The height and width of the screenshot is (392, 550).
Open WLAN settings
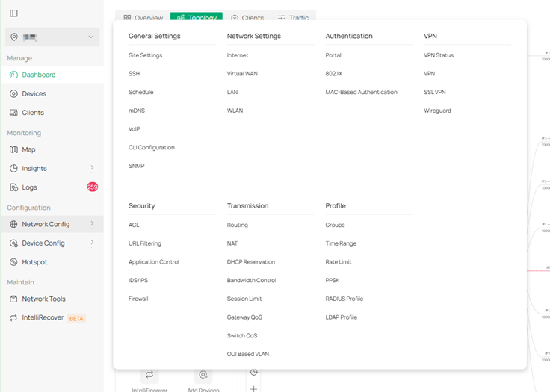pyautogui.click(x=235, y=111)
